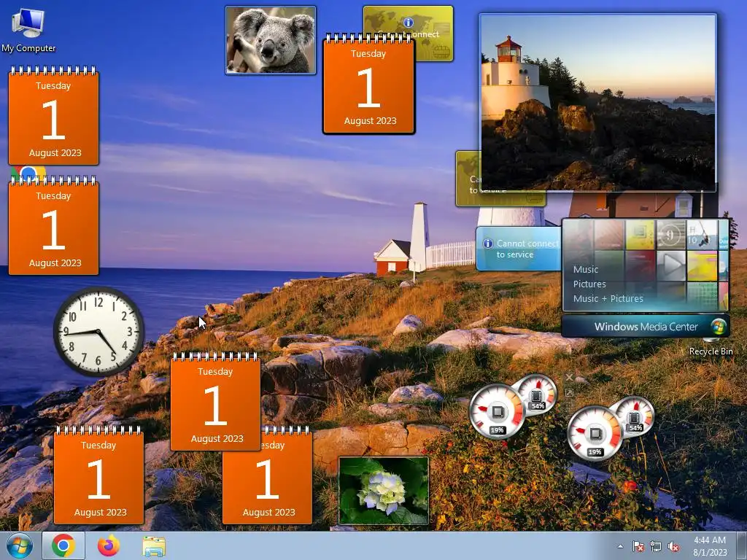This screenshot has width=747, height=560.
Task: Click the yellow gadget left of the lighthouse photo
Action: [468, 179]
